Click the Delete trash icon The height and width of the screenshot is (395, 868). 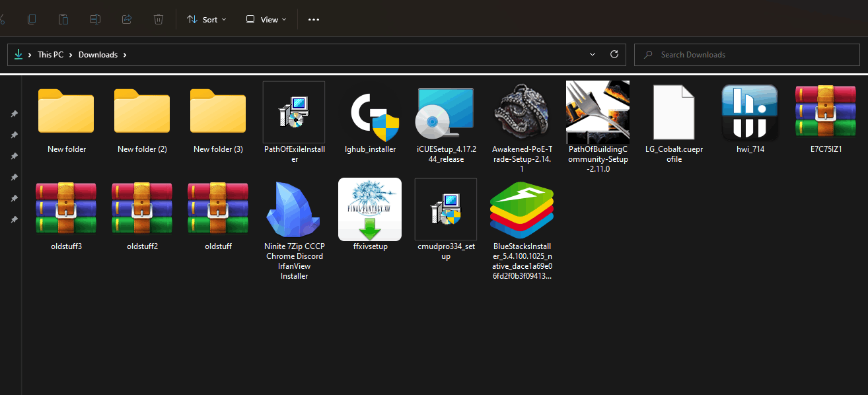159,19
